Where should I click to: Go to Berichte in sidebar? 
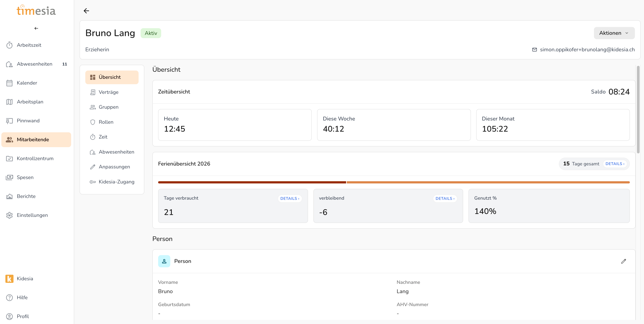click(26, 196)
